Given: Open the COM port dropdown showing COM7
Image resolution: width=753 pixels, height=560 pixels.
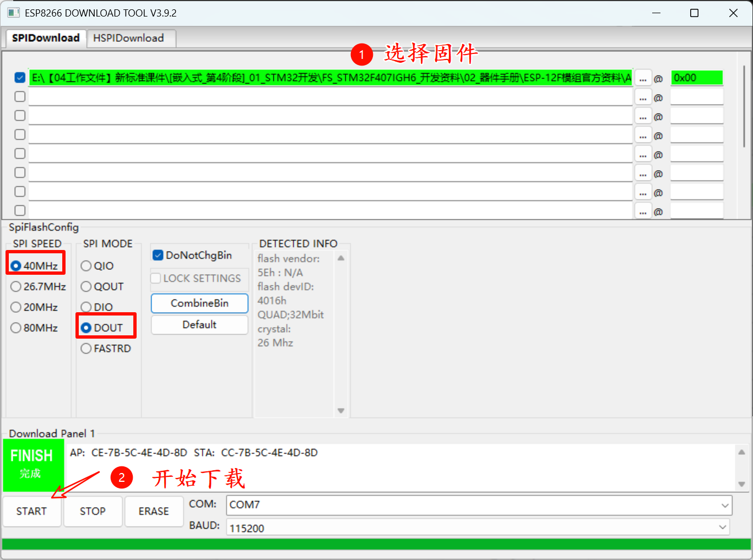Looking at the screenshot, I should (479, 505).
